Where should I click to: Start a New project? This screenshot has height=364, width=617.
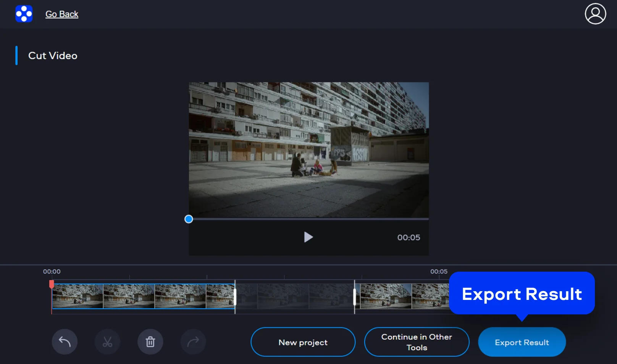coord(303,342)
